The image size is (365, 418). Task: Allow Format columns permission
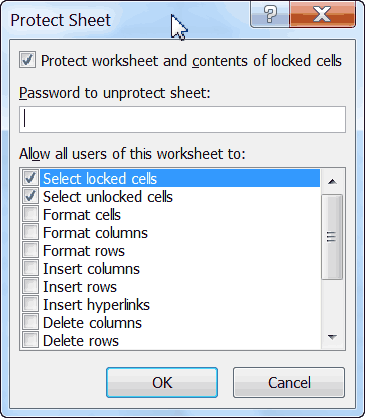[31, 232]
